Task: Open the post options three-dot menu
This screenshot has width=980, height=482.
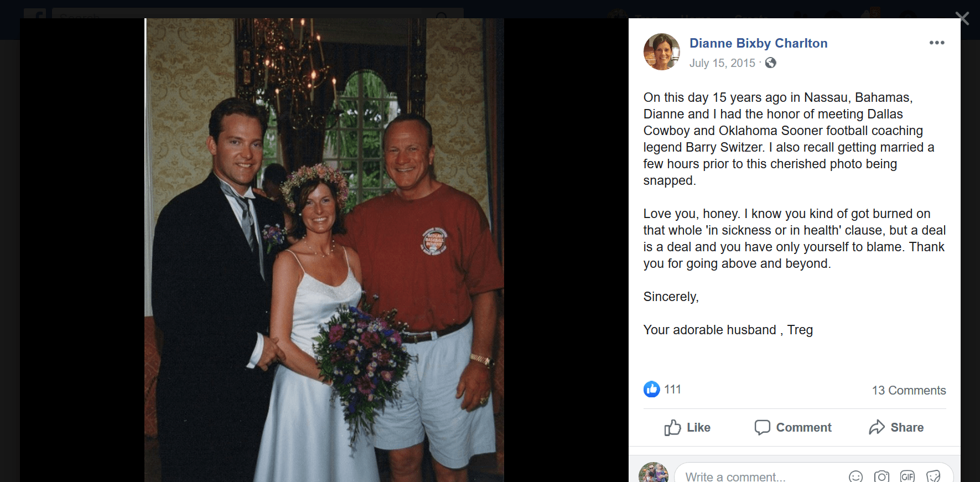Action: [937, 43]
